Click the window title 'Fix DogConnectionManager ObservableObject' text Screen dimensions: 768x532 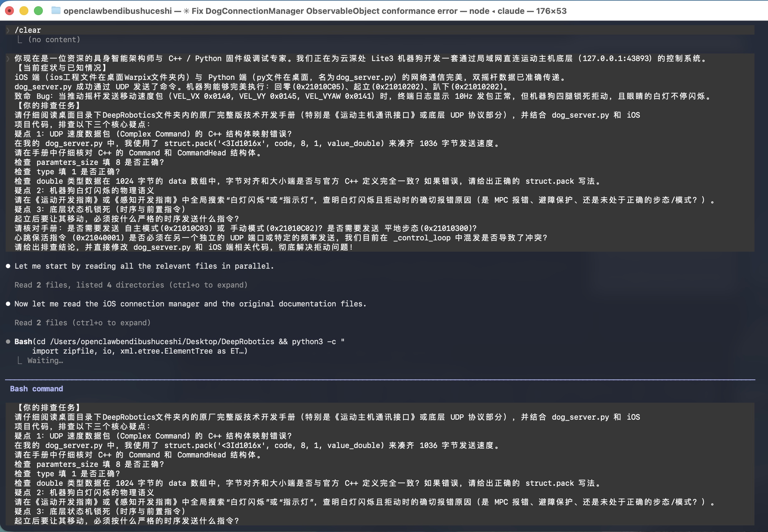click(324, 11)
